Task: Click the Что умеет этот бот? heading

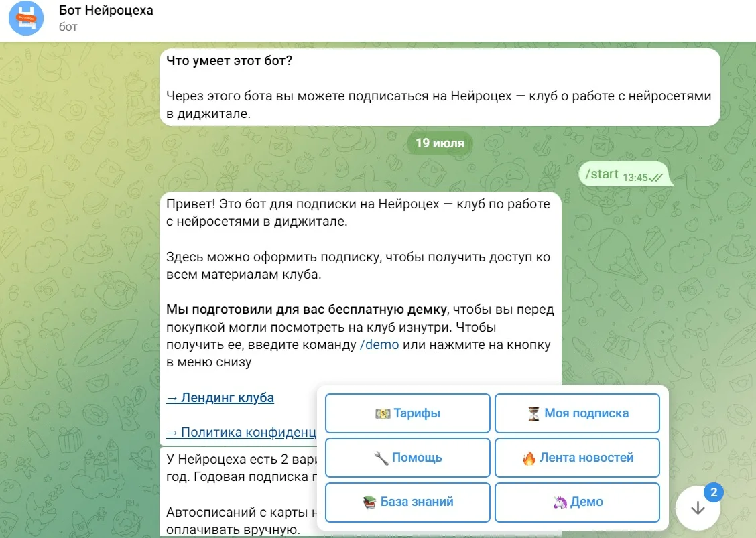Action: [x=229, y=61]
